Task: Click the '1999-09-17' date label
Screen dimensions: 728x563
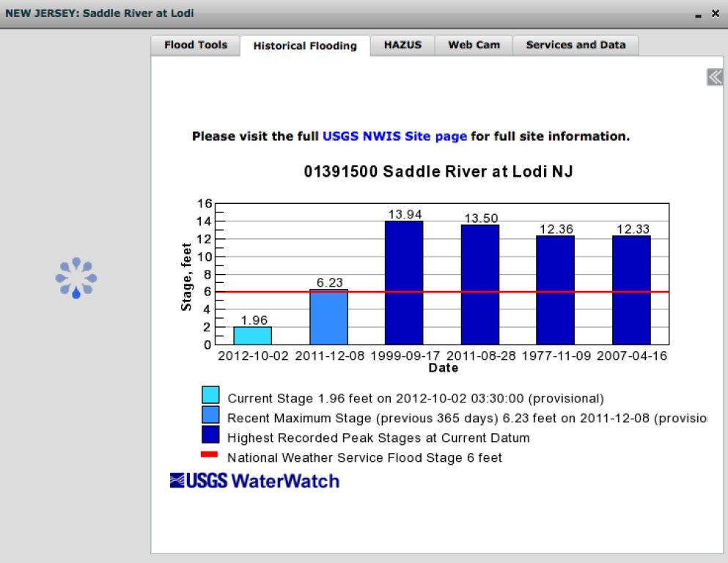Action: (x=405, y=356)
